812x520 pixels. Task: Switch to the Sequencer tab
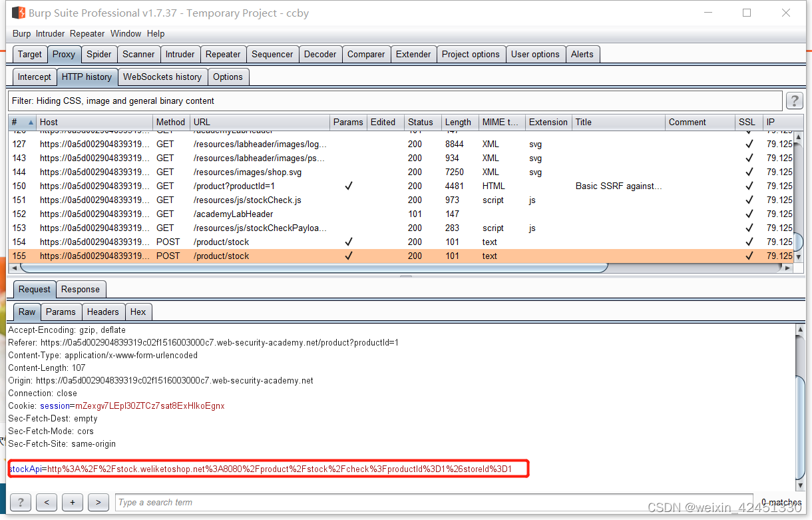pos(272,54)
